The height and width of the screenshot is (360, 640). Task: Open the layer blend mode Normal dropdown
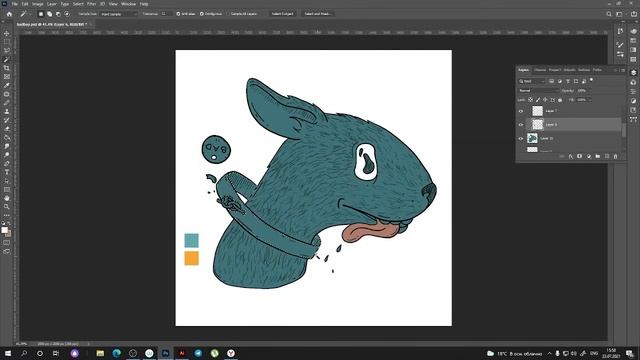(538, 91)
